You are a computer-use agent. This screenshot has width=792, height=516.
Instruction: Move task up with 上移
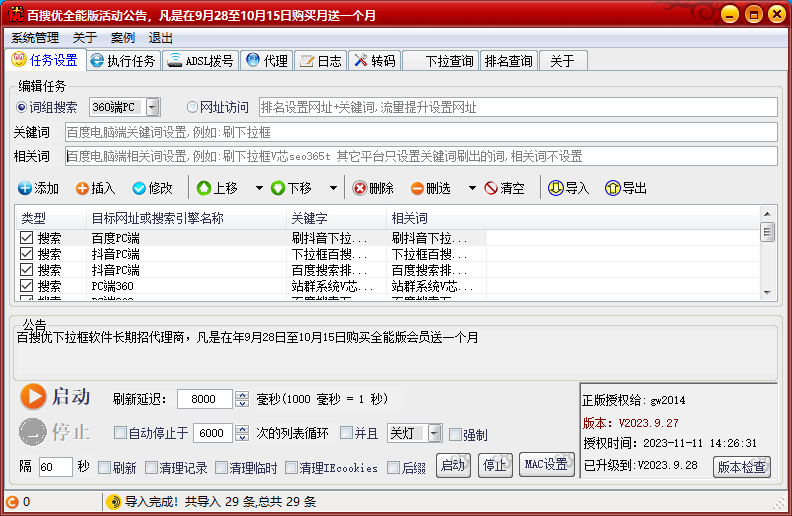[x=217, y=188]
